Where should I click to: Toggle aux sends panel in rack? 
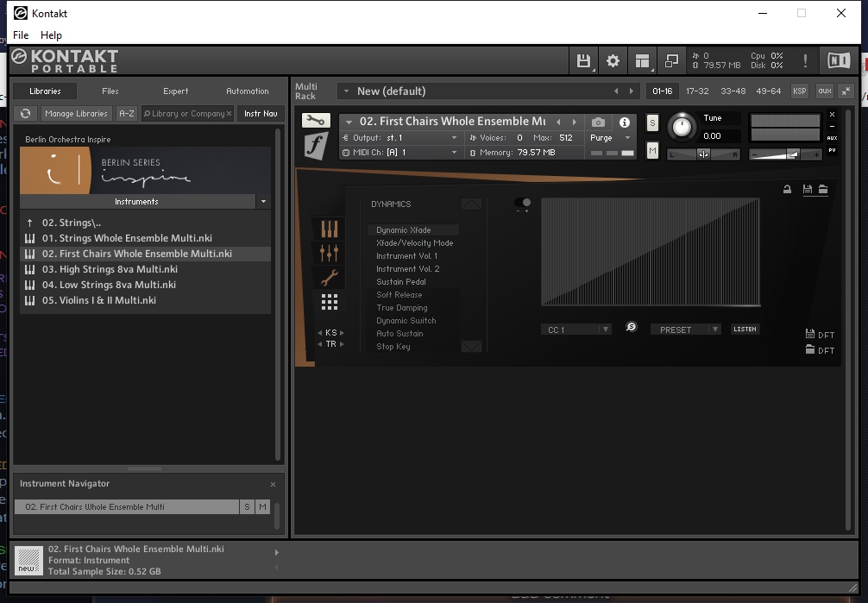pos(825,91)
